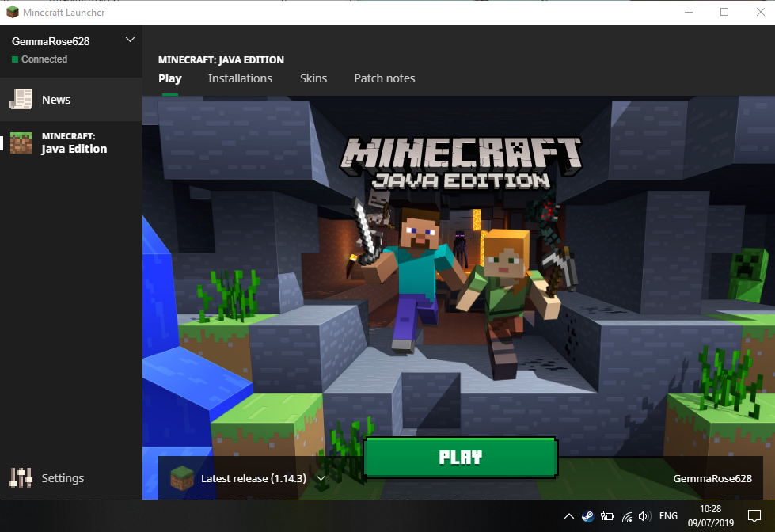Open the Installations tab

240,78
